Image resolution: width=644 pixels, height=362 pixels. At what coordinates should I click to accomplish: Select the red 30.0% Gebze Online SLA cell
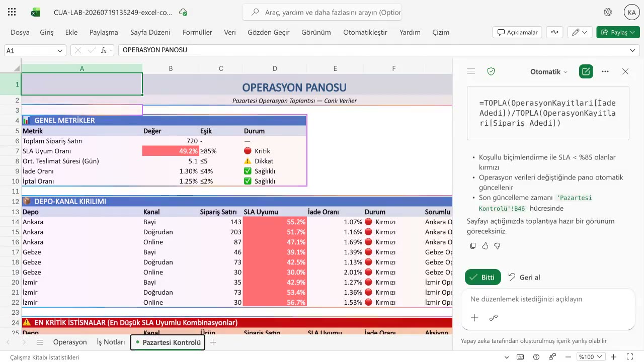[275, 272]
